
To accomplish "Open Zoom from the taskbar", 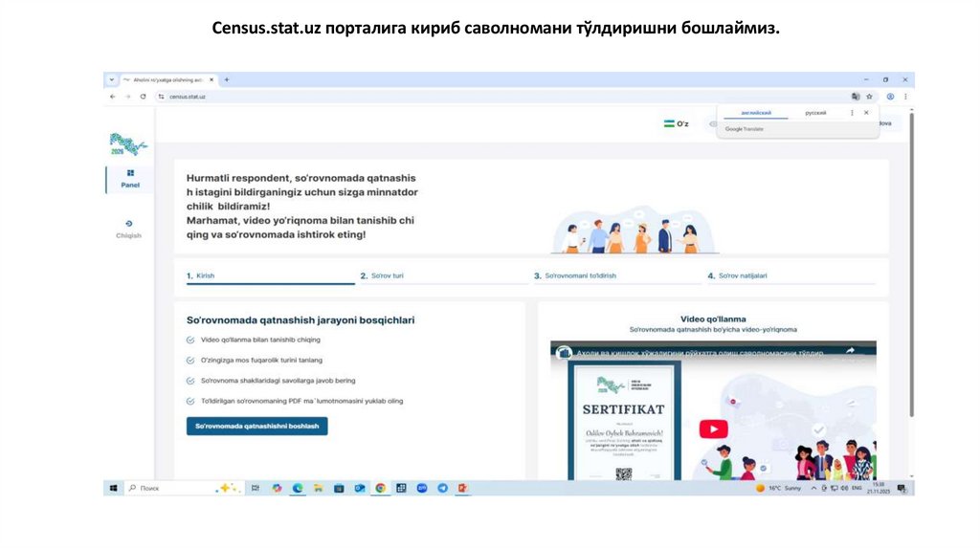I will point(422,489).
